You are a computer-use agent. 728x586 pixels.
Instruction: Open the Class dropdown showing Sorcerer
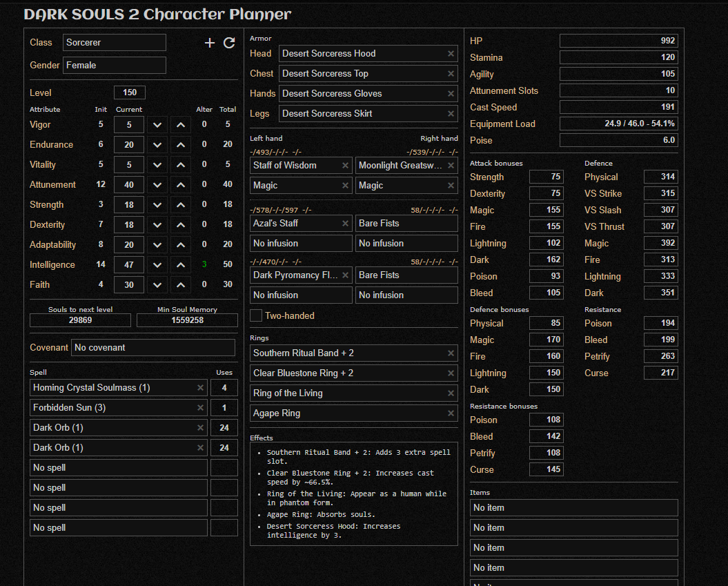115,43
